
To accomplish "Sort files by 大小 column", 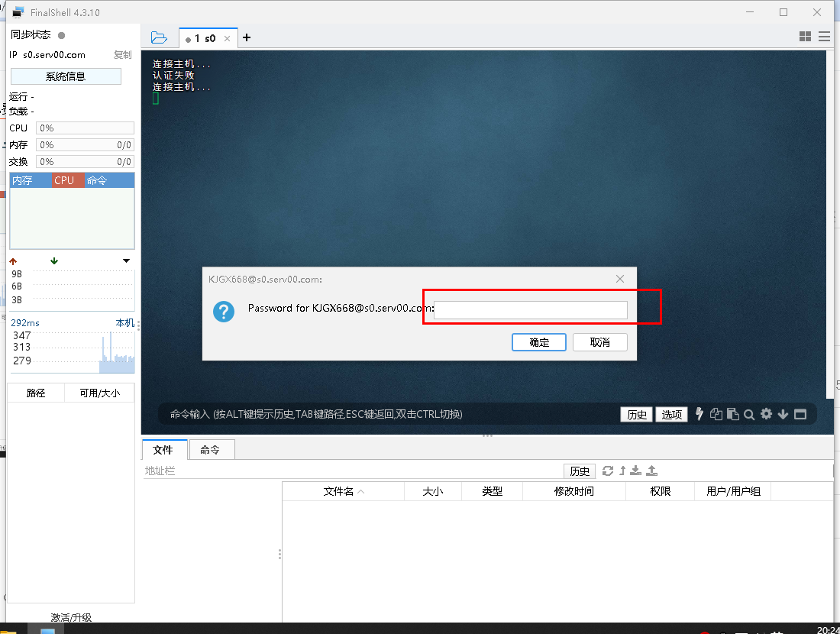I will pyautogui.click(x=433, y=491).
